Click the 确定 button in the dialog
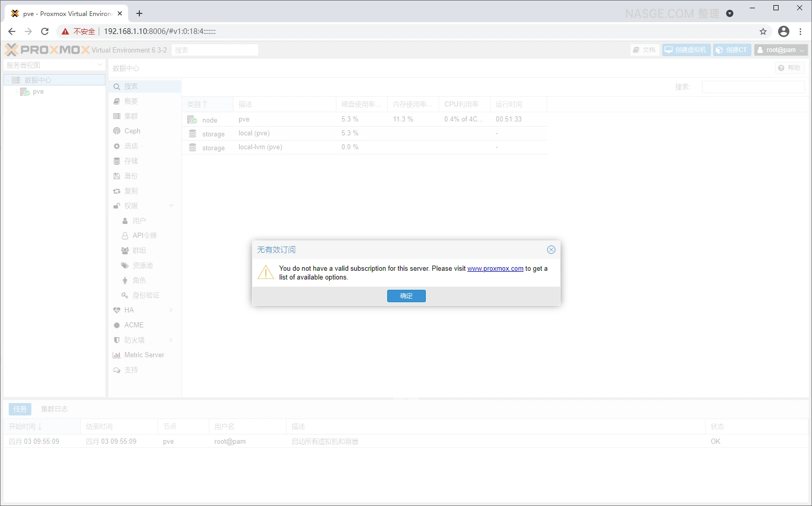The width and height of the screenshot is (812, 506). point(406,296)
